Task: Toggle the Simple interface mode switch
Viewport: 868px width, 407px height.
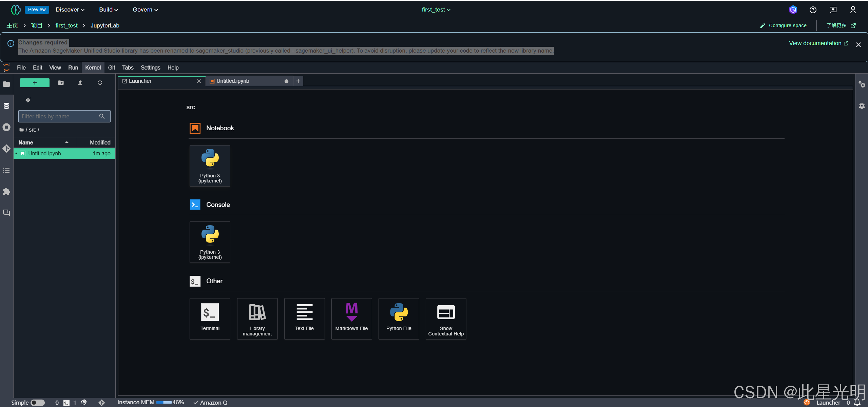Action: point(38,403)
